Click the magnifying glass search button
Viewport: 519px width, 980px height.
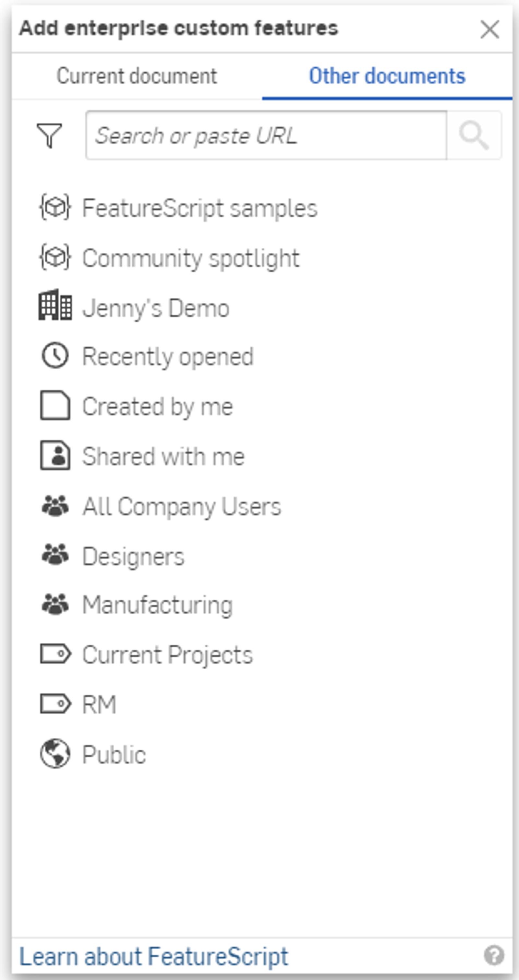[x=474, y=135]
